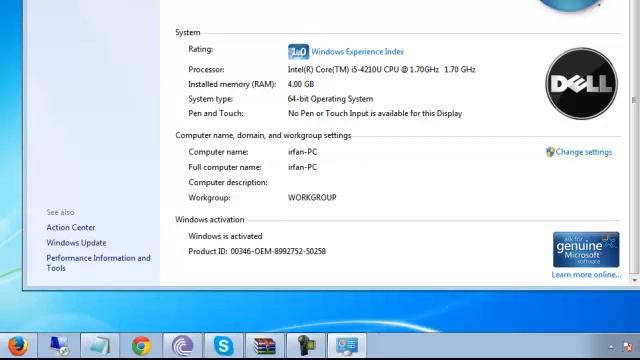Open the BitTorrent taskbar icon

coord(182,345)
